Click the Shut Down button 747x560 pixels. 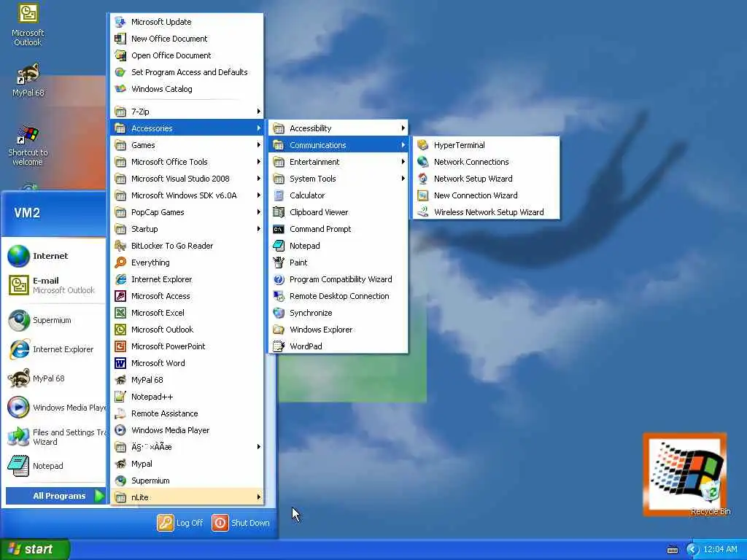click(241, 523)
